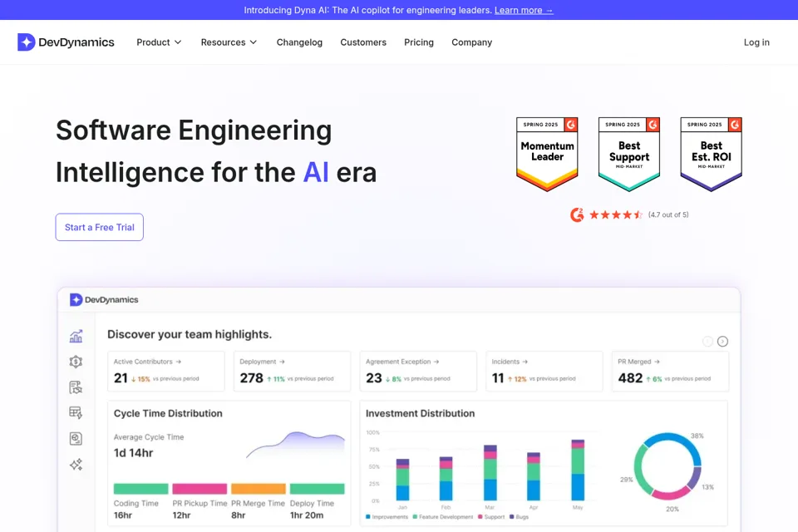Click the Start a Free Trial button
798x532 pixels.
tap(99, 227)
